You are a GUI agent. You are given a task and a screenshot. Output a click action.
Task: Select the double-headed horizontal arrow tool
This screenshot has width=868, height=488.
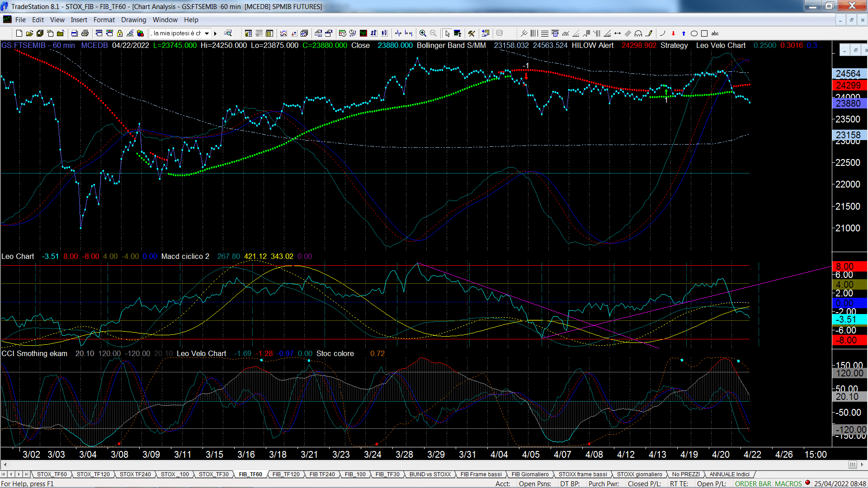618,33
